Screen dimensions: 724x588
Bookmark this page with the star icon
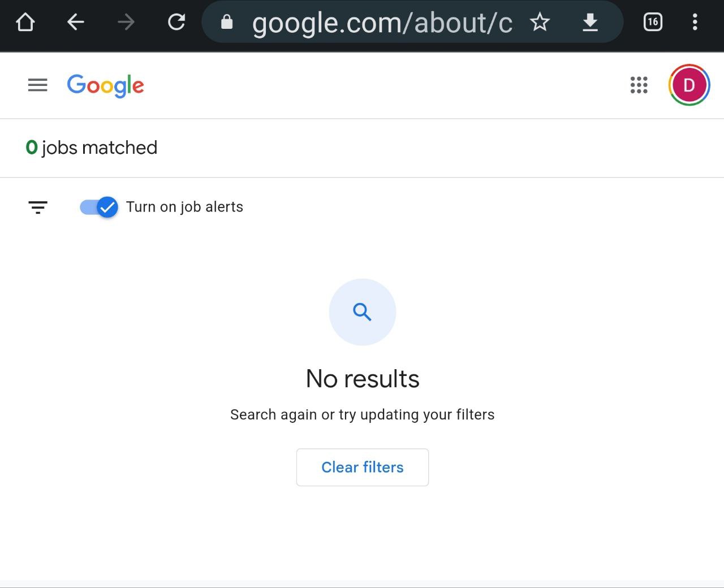540,22
